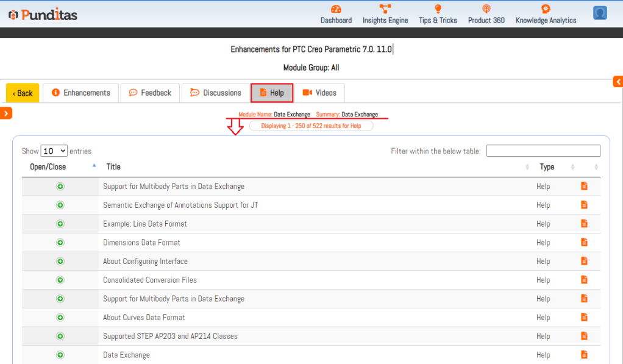Open the Knowledge Analytics icon

(546, 9)
